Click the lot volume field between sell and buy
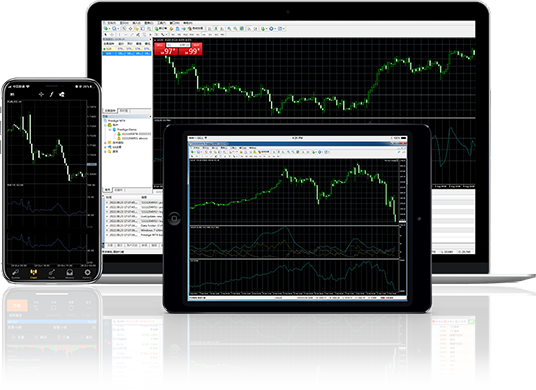536x390 pixels. (x=178, y=45)
